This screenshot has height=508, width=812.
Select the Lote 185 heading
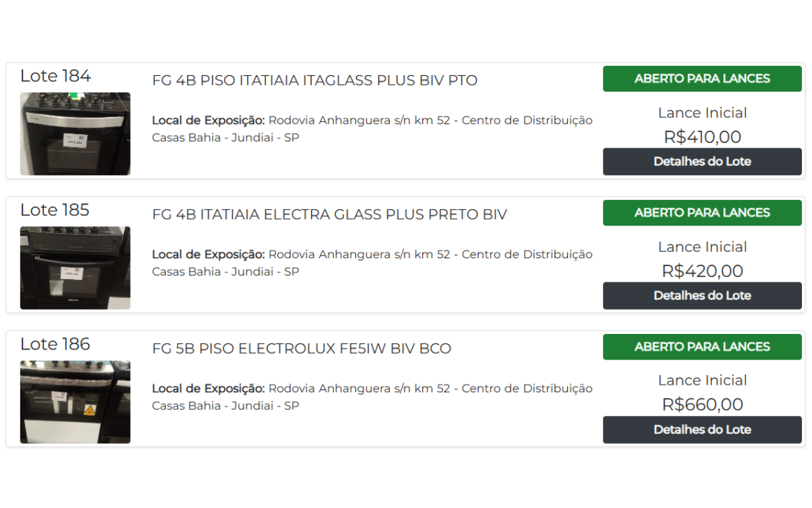point(55,210)
